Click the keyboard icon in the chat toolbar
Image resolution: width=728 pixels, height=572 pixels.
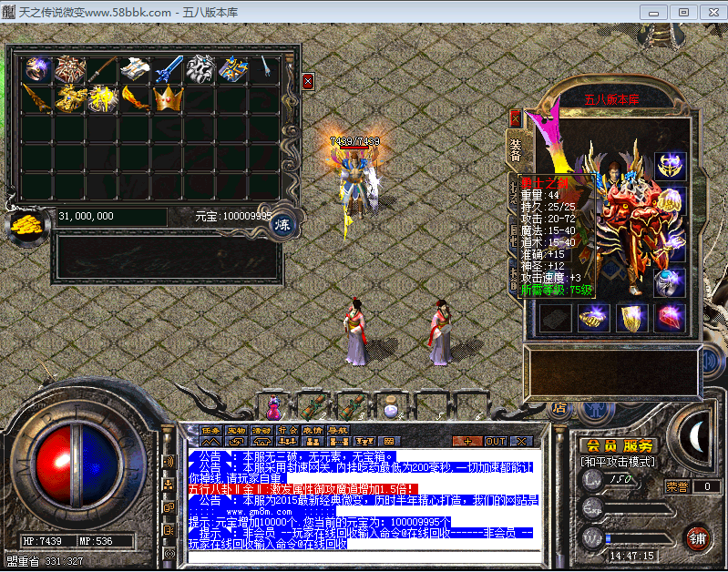click(389, 442)
